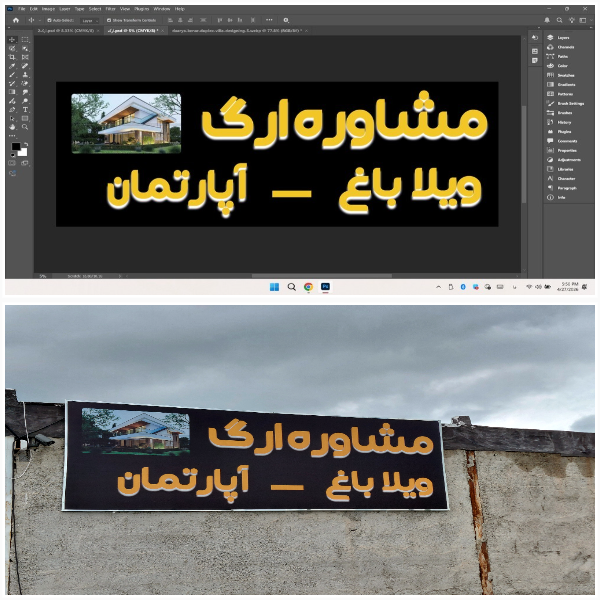Screen dimensions: 600x600
Task: Open the Move tool preset dropdown arrow
Action: tap(39, 20)
